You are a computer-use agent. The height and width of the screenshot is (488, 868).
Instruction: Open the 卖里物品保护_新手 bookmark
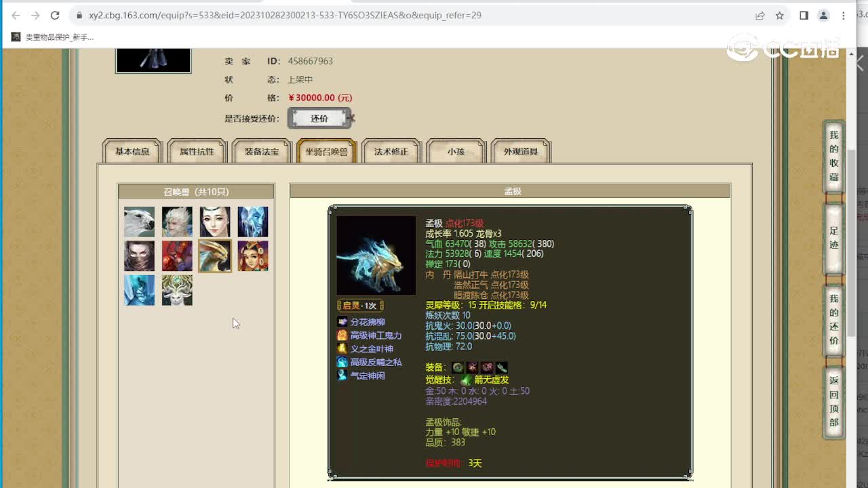(x=52, y=37)
